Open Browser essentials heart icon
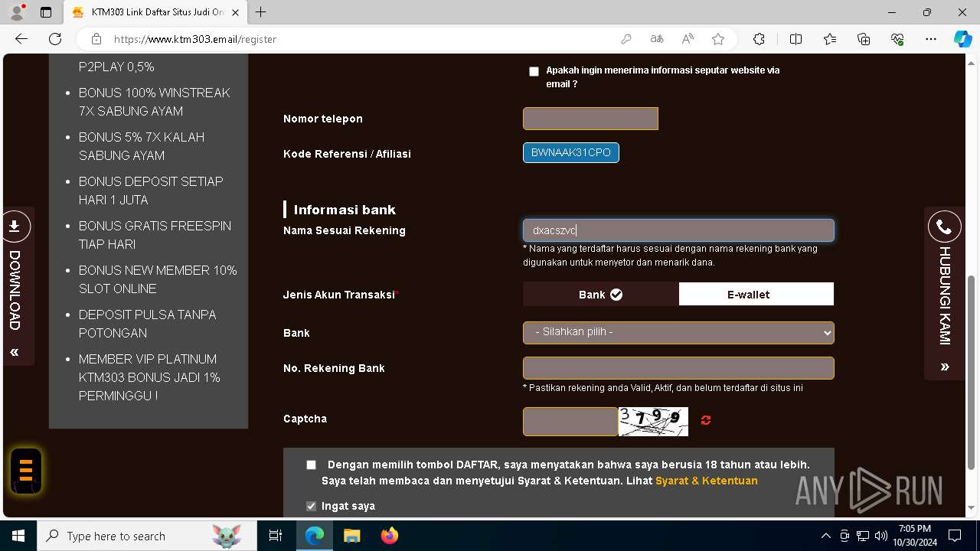This screenshot has height=551, width=980. click(x=897, y=39)
